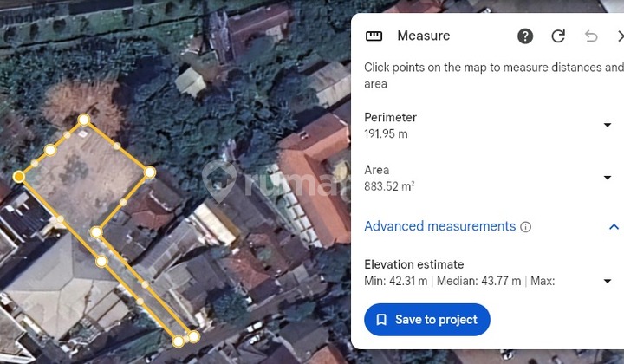The width and height of the screenshot is (624, 364).
Task: Open the Measure help icon
Action: pos(525,36)
